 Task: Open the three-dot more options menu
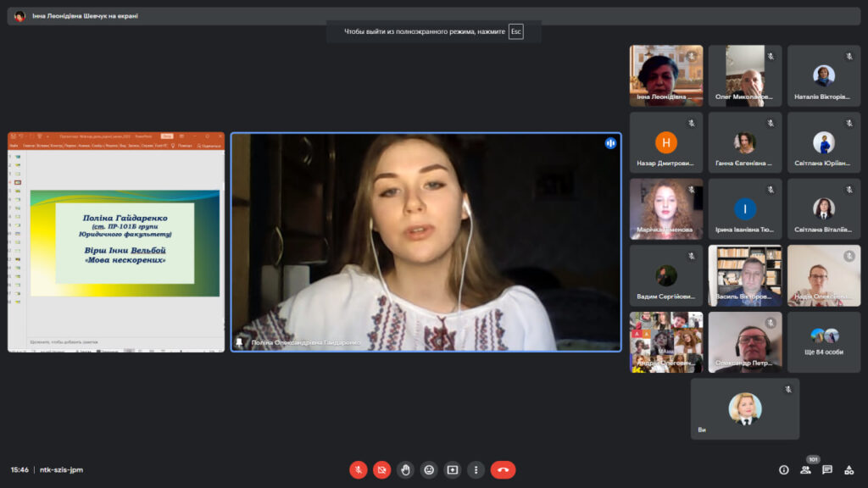[x=476, y=469]
